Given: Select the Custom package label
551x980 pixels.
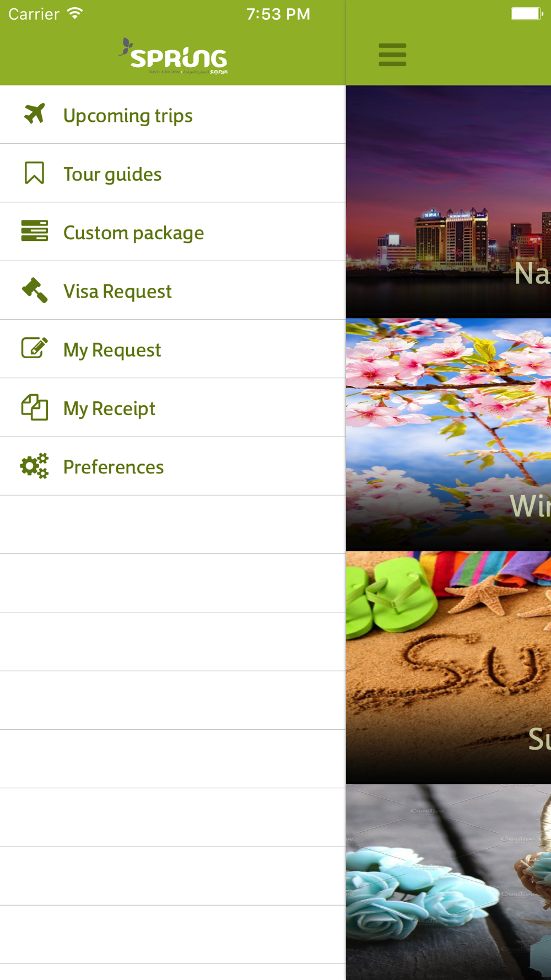Looking at the screenshot, I should 134,233.
